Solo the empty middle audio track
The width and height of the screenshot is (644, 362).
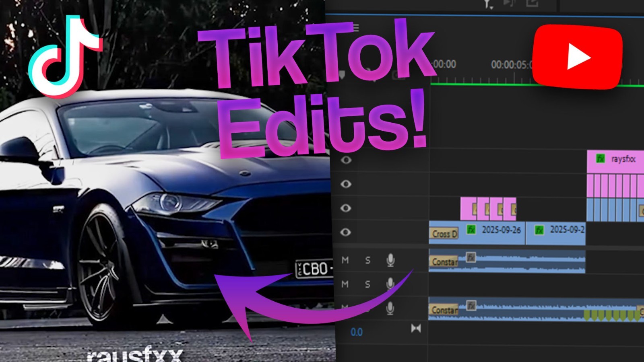[x=367, y=284]
